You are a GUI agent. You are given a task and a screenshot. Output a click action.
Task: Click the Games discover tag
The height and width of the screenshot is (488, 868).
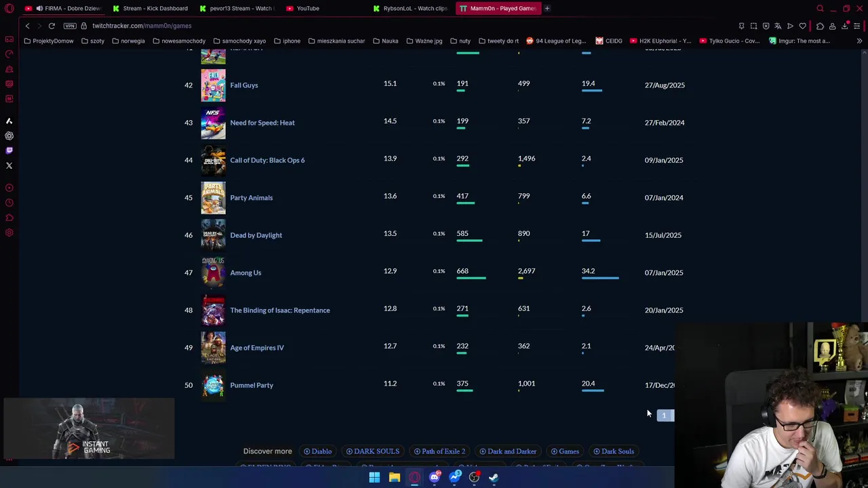tap(565, 451)
